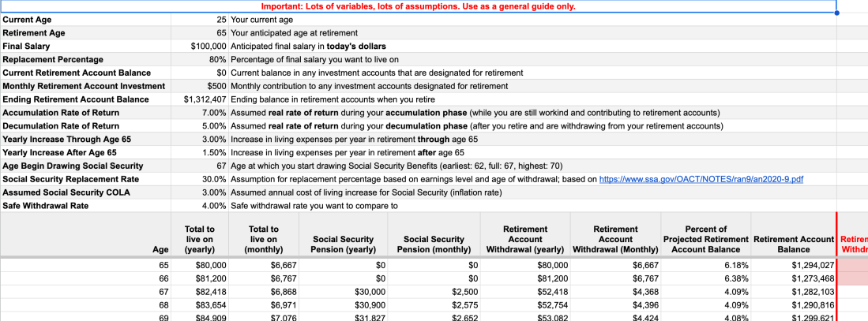
Task: Click the Monthly Retirement Account Investment $500 value
Action: [x=216, y=86]
